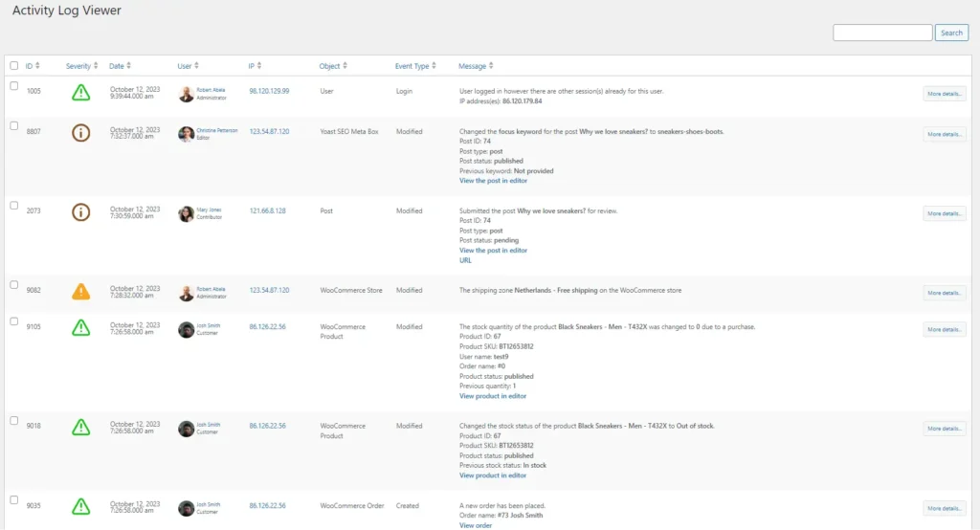
Task: Check the checkbox for event 8807
Action: pyautogui.click(x=13, y=125)
